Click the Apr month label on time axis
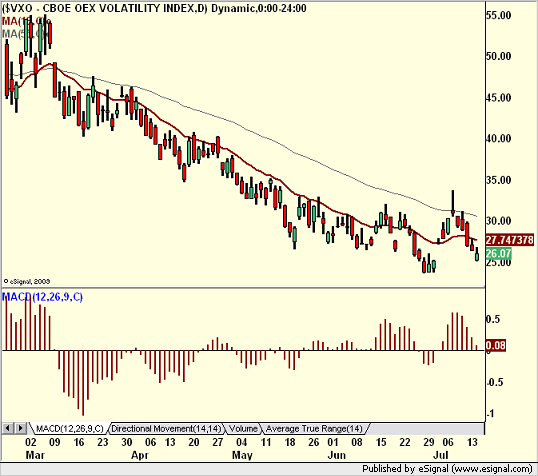Image resolution: width=538 pixels, height=476 pixels. click(140, 455)
